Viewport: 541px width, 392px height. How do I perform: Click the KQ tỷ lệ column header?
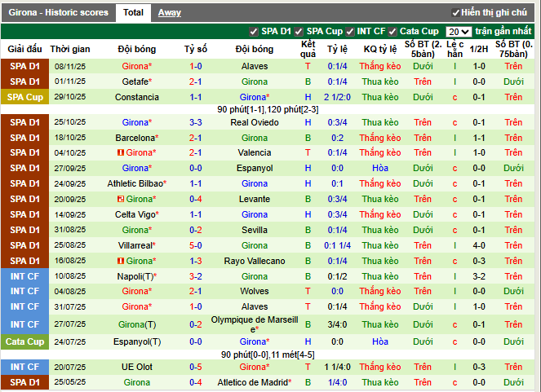[x=380, y=49]
